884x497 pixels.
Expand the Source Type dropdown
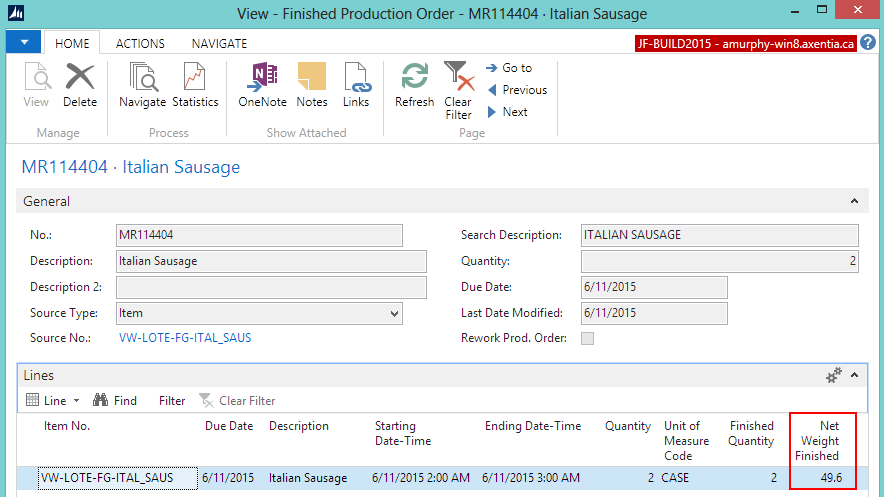coord(394,313)
